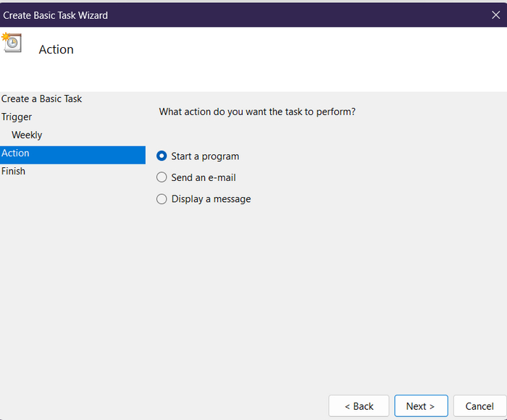The width and height of the screenshot is (507, 420).
Task: Select the Weekly sub-step in sidebar
Action: (27, 135)
